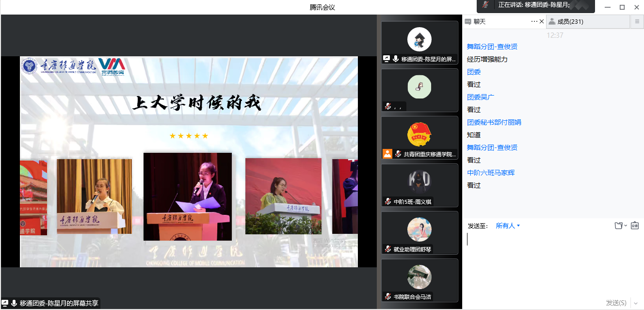The width and height of the screenshot is (644, 310).
Task: Click sender name 团委秘书部付丽娟 in chat
Action: (x=494, y=122)
